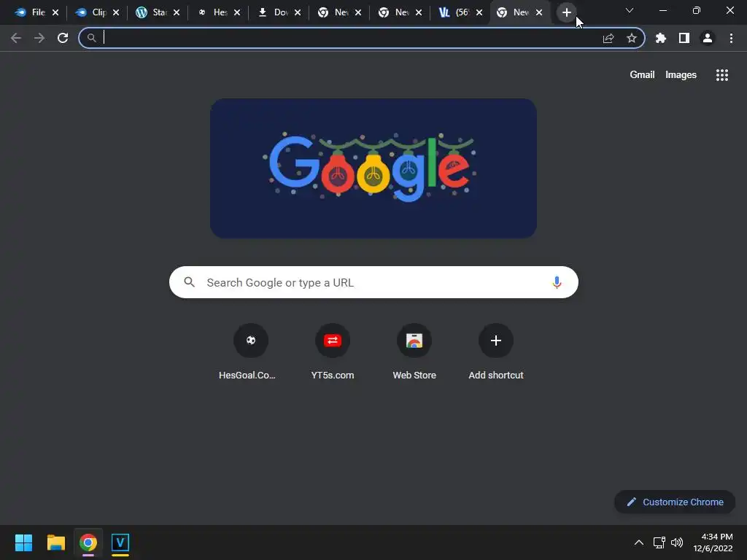The height and width of the screenshot is (560, 747).
Task: Click Add shortcut plus tile
Action: [496, 353]
